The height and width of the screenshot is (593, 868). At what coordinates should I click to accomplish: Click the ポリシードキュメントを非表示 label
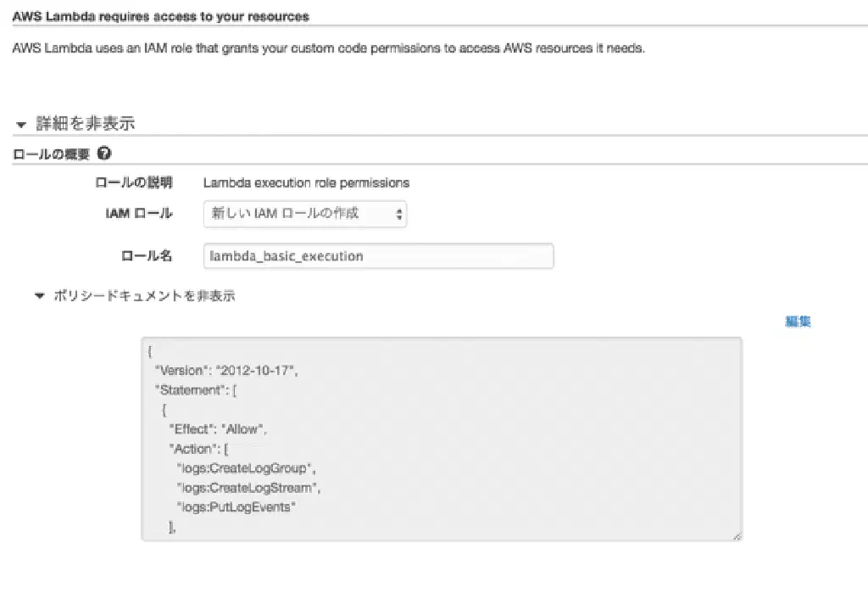point(144,296)
